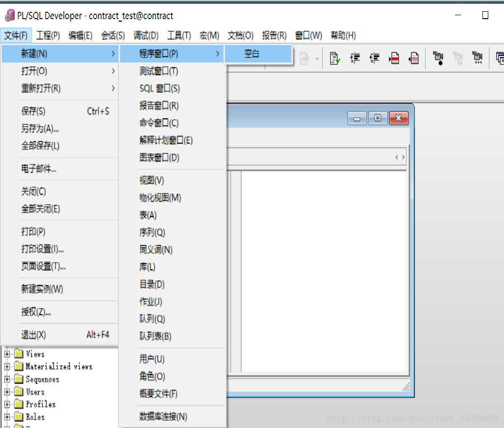Click the Window list icon at toolbar edge
Screen dimensions: 504x428
(x=500, y=58)
